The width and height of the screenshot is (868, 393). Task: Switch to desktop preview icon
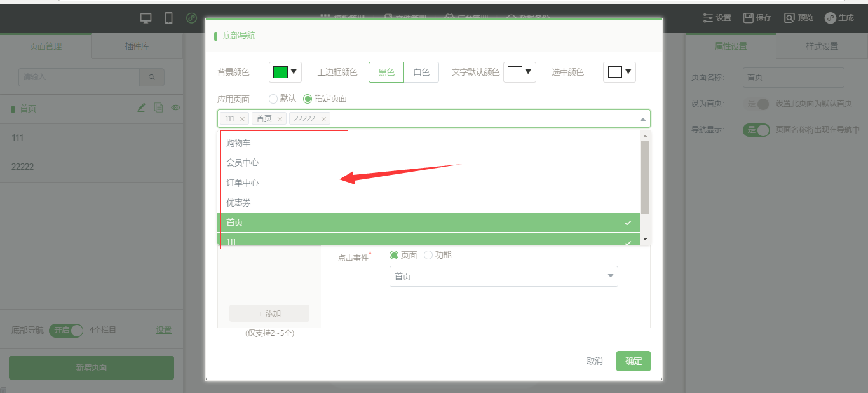(x=146, y=18)
